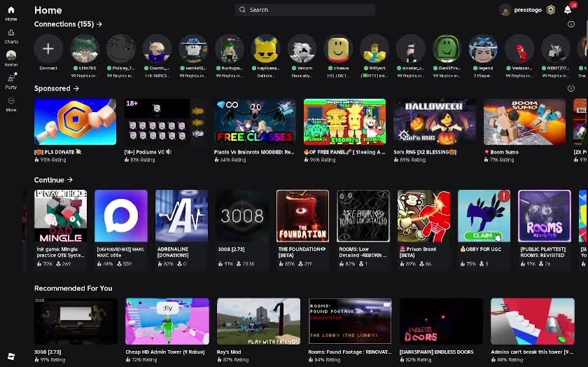
Task: Open the Robux balance icon
Action: pos(550,10)
